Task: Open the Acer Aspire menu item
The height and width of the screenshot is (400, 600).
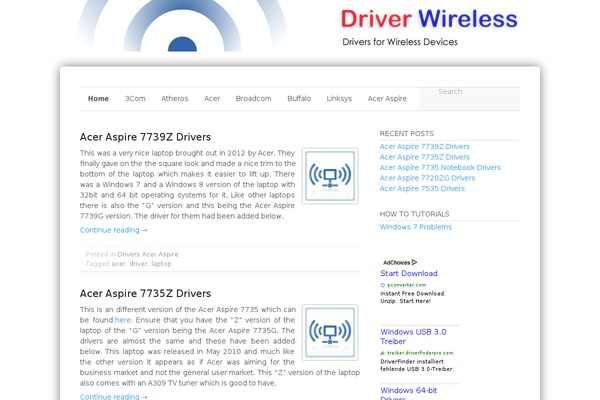Action: 387,98
